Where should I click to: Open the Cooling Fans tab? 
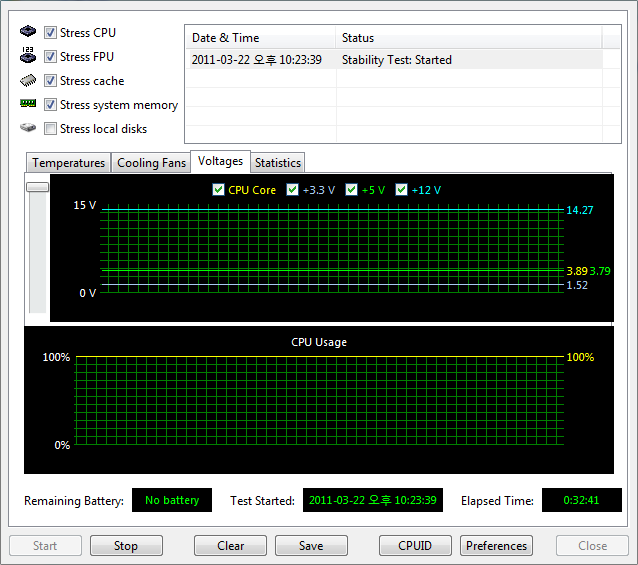pos(151,163)
